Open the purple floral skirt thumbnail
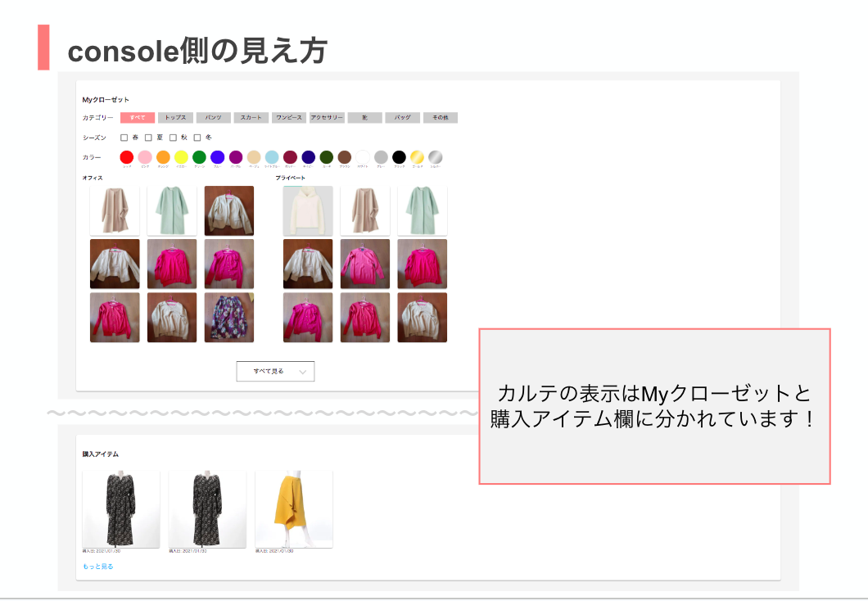 click(228, 318)
